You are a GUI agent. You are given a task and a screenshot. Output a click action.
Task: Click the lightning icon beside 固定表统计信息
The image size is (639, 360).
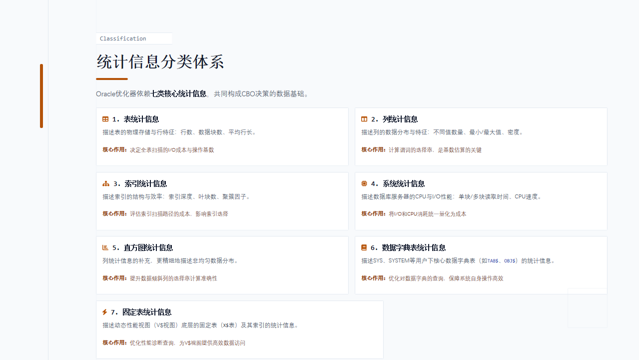[105, 312]
